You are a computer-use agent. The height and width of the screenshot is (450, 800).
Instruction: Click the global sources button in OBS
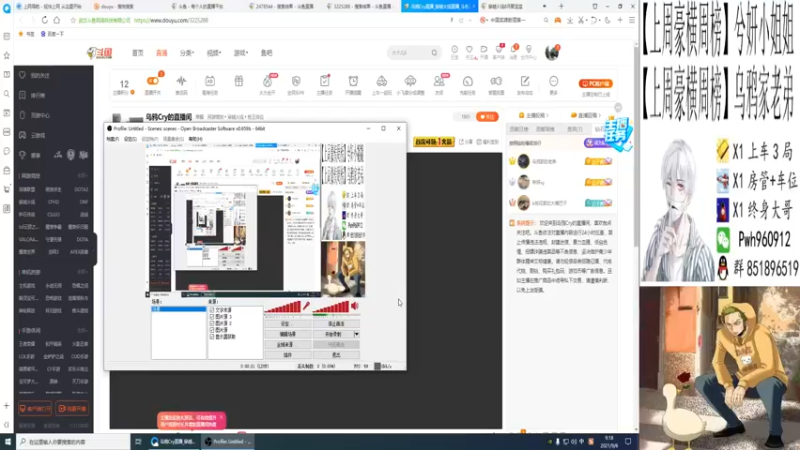pyautogui.click(x=287, y=344)
